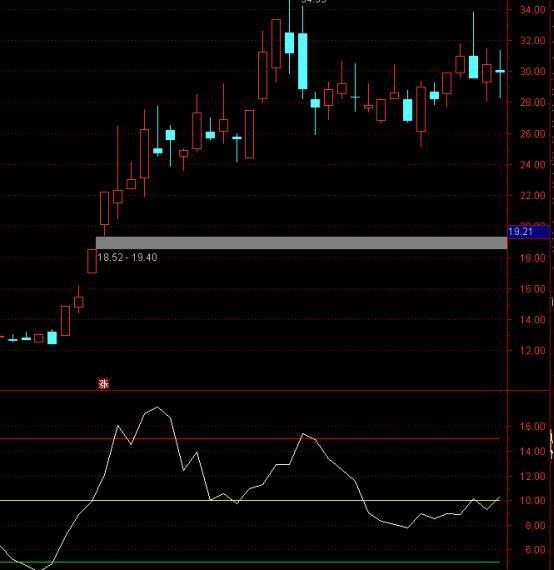
Task: Select the second indicator peak near 15
Action: tap(303, 434)
